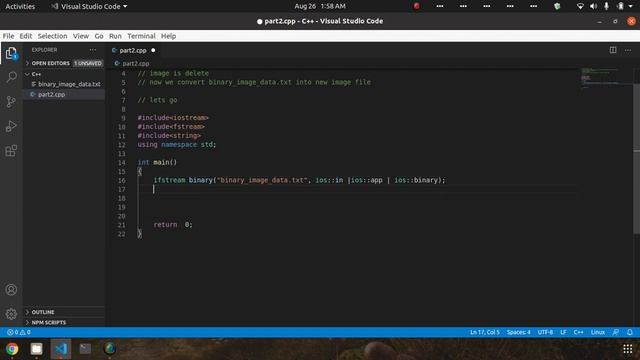Open binary_image_data.txt in the explorer
The height and width of the screenshot is (360, 640).
[x=69, y=84]
